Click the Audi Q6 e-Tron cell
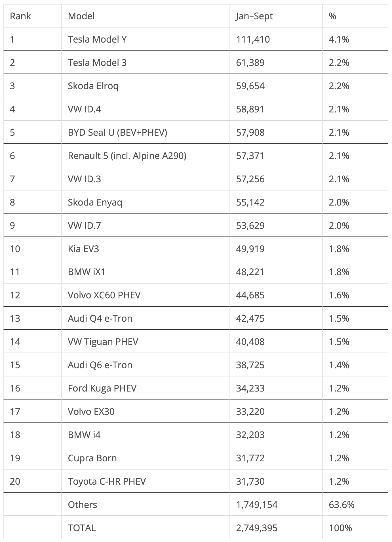 tap(100, 365)
